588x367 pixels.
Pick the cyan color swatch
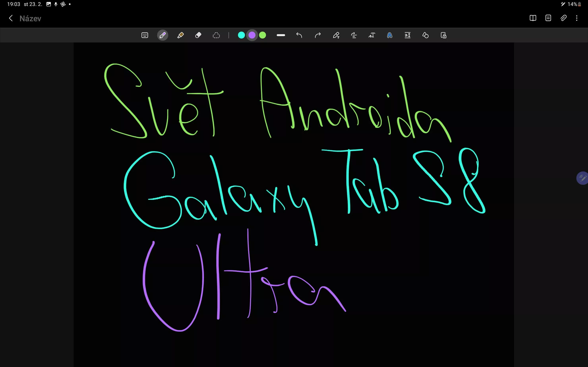(x=241, y=35)
